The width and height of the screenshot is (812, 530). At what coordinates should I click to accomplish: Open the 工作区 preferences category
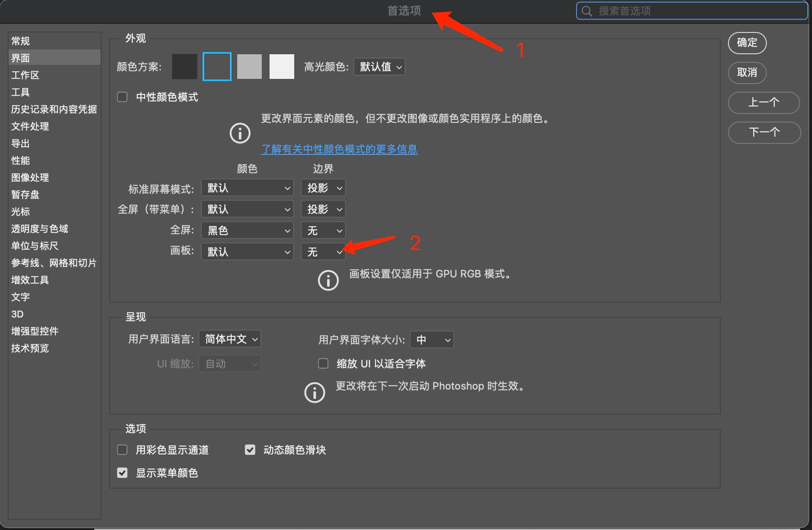(25, 75)
